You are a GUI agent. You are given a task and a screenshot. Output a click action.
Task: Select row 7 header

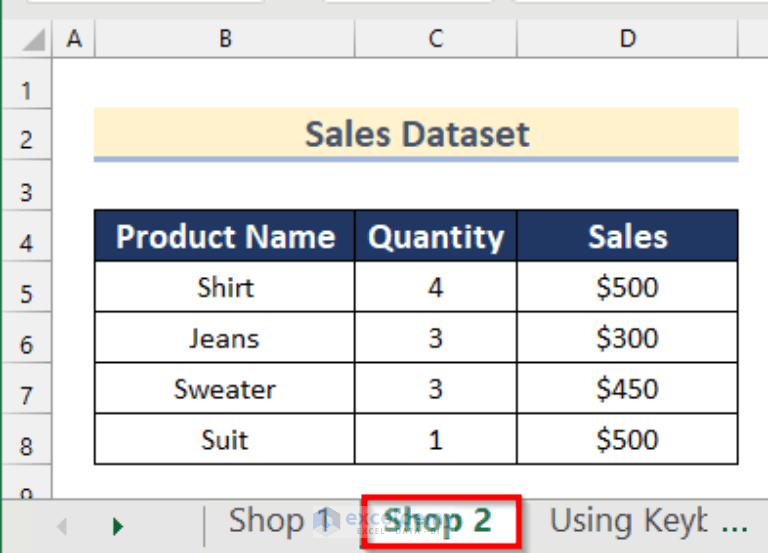click(x=26, y=389)
